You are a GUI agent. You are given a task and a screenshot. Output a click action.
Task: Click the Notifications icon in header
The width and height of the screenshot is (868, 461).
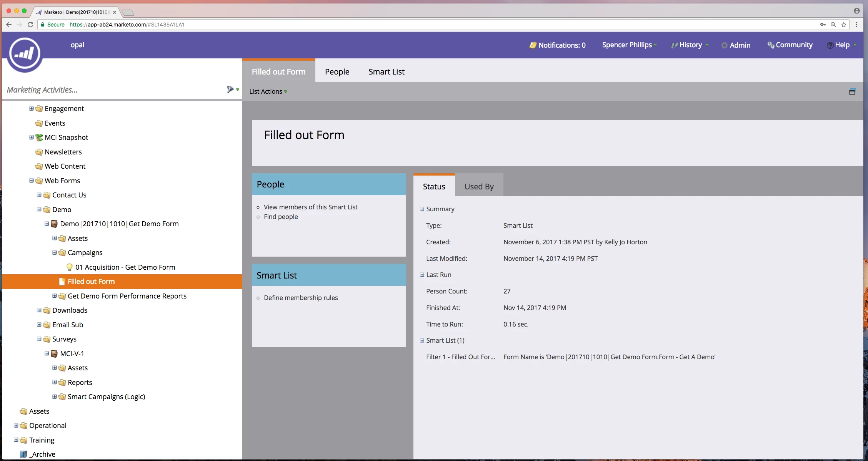point(533,45)
